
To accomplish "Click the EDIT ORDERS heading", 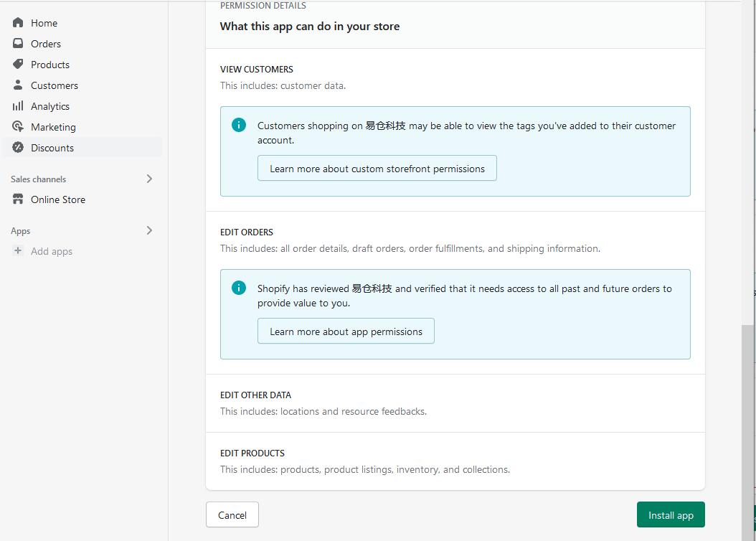I will point(246,232).
